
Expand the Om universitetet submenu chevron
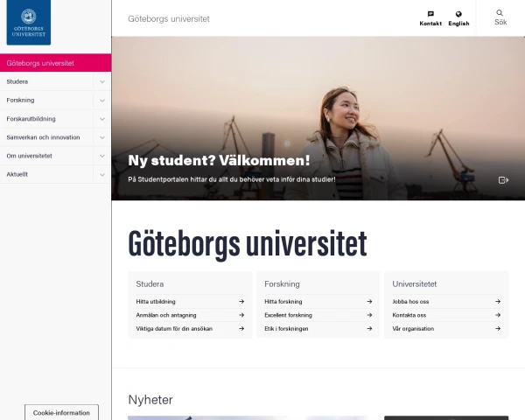(x=102, y=156)
